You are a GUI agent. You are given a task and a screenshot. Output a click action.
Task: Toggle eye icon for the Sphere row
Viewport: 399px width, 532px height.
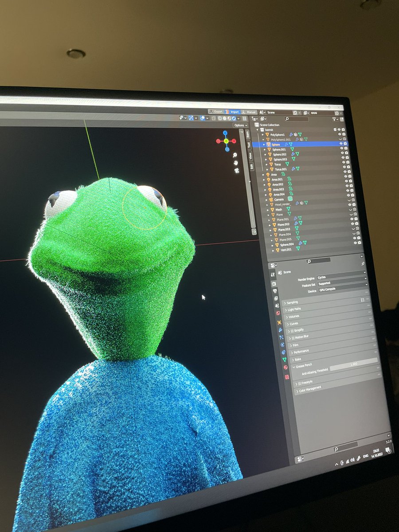click(x=341, y=144)
